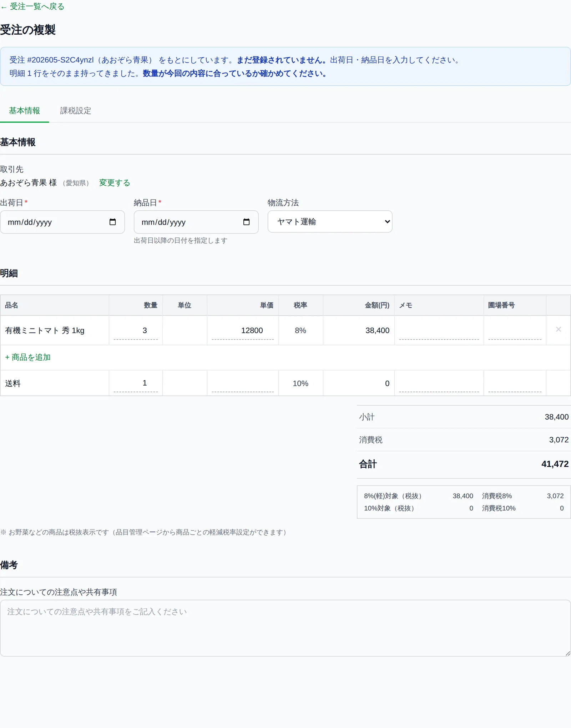Click 変更する to change the customer
The image size is (571, 728).
115,183
